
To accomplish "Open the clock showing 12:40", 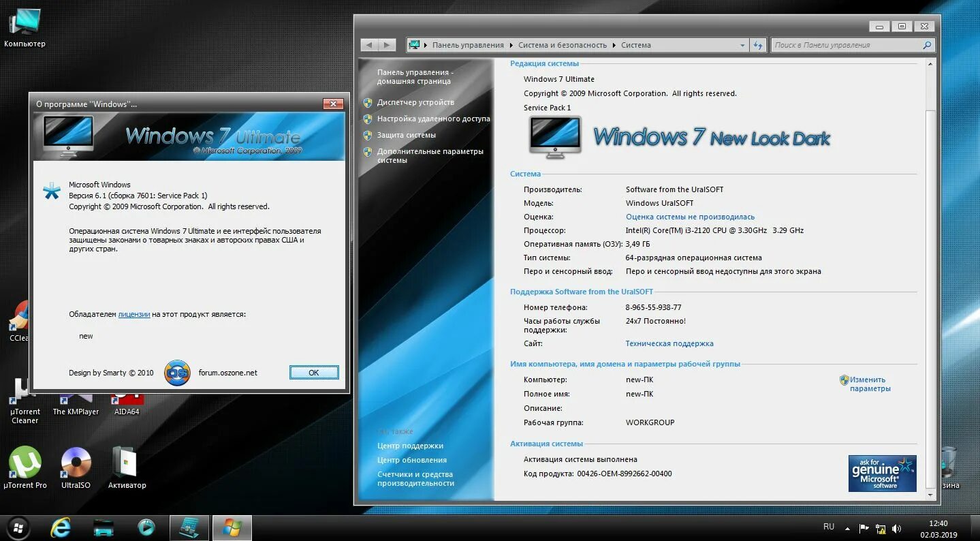I will click(x=938, y=528).
